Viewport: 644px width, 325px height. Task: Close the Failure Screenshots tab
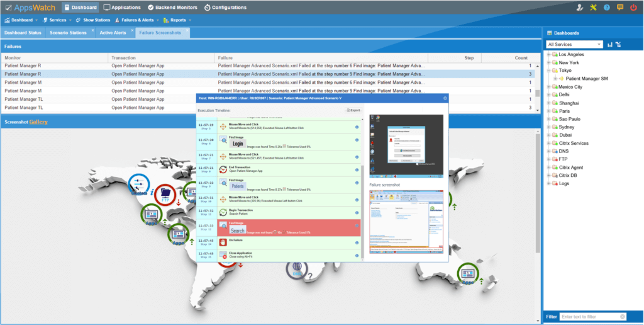(x=187, y=30)
